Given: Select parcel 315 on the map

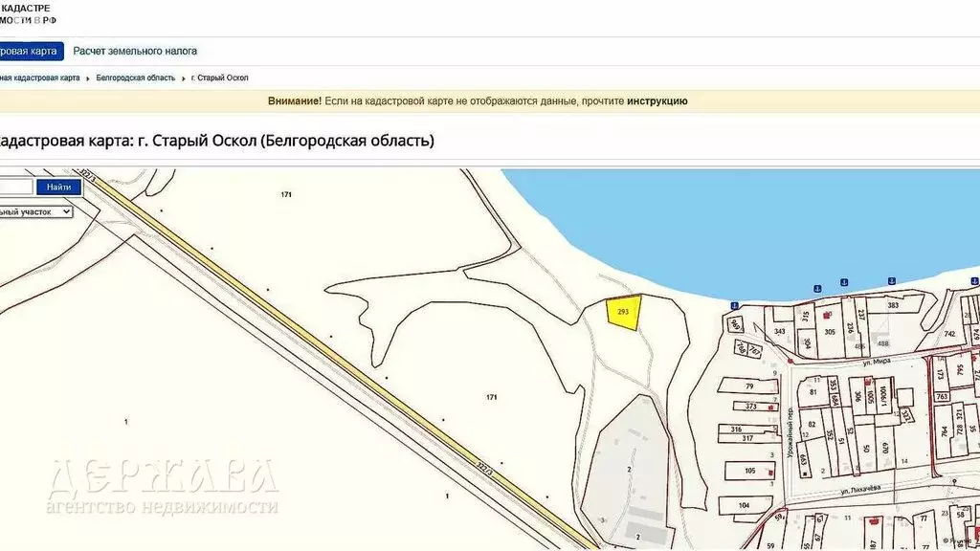Looking at the screenshot, I should tap(805, 317).
